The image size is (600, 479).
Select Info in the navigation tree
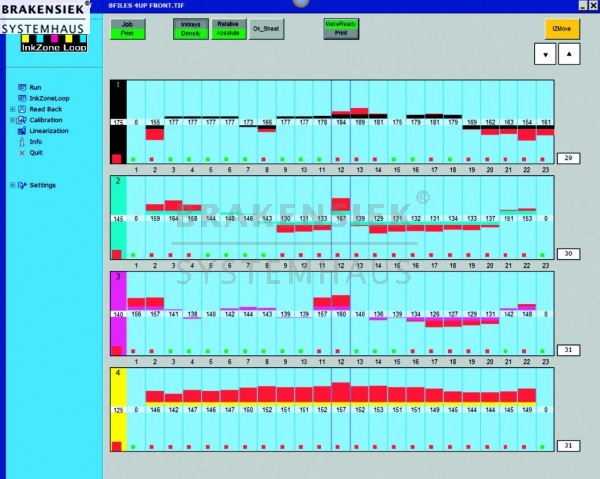pos(36,142)
